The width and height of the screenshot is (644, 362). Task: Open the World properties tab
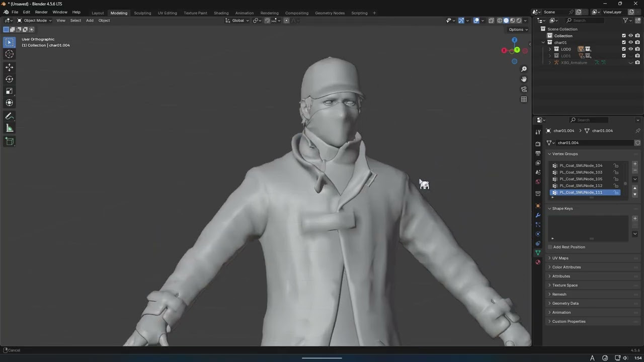tap(538, 182)
